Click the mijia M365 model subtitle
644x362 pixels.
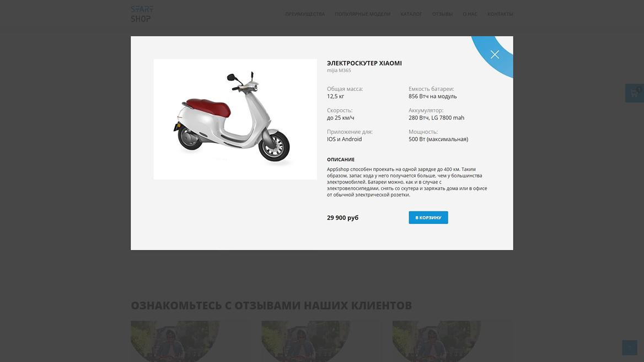pyautogui.click(x=339, y=71)
